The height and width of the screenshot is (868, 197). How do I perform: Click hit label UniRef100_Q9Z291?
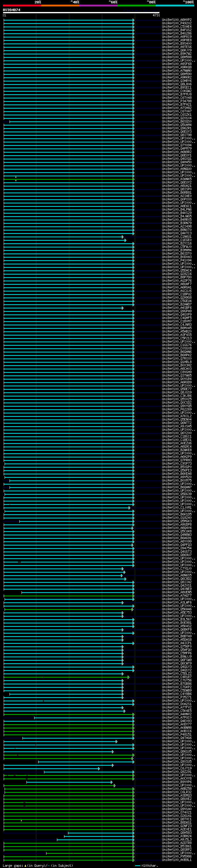(177, 772)
